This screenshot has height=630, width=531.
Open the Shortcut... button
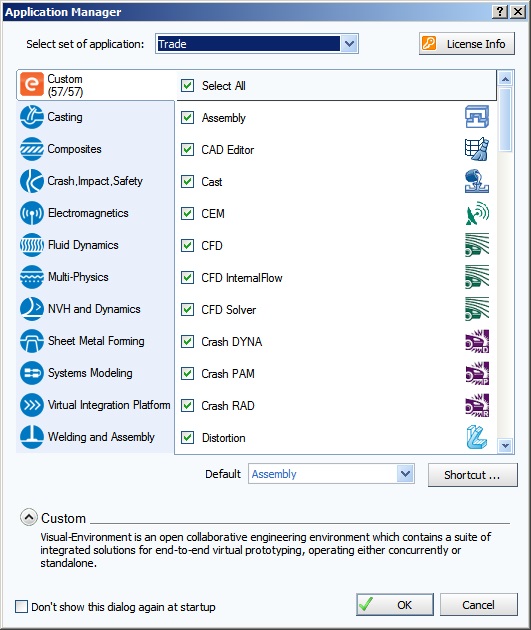coord(472,475)
